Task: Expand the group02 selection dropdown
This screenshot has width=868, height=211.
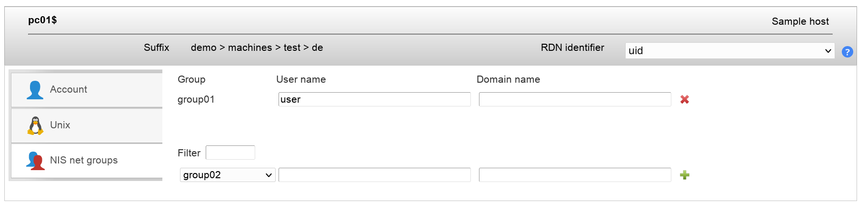Action: point(227,175)
